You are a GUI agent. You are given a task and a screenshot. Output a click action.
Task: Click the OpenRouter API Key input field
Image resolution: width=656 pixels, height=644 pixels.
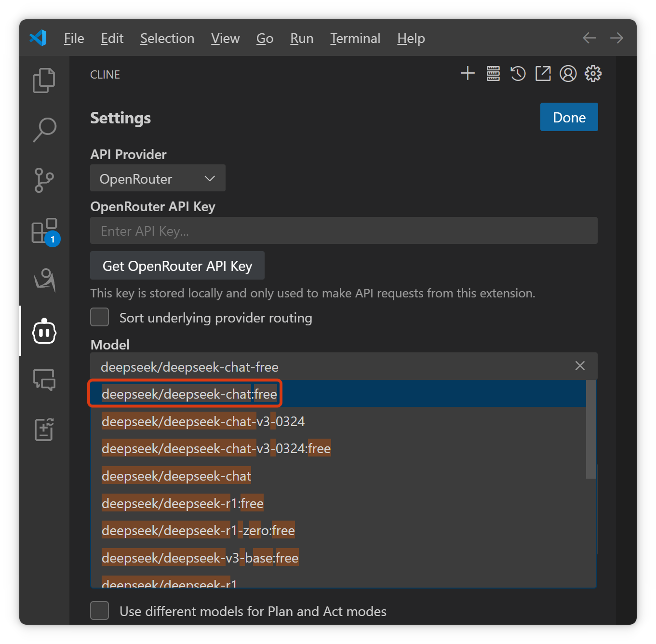343,231
